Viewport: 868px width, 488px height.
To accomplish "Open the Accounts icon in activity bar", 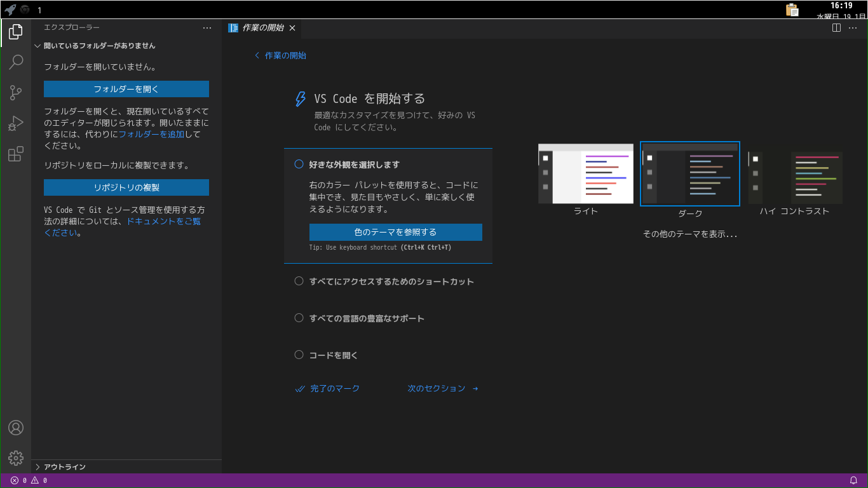I will click(x=16, y=428).
